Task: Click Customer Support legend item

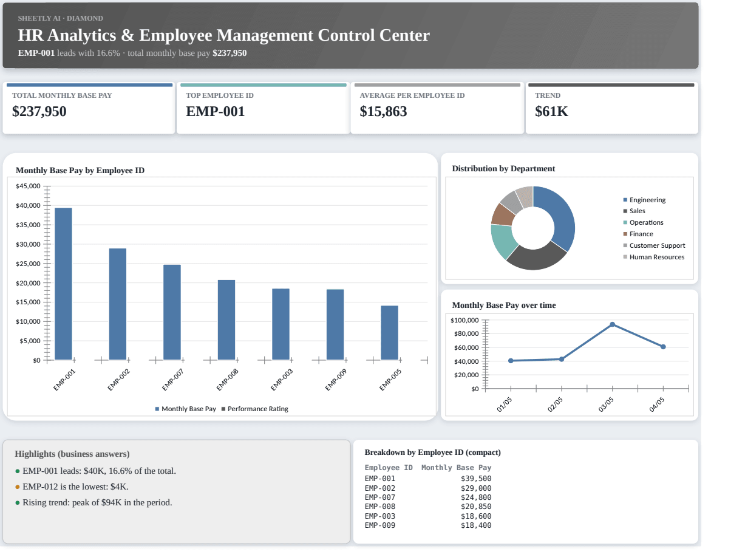Action: click(654, 245)
